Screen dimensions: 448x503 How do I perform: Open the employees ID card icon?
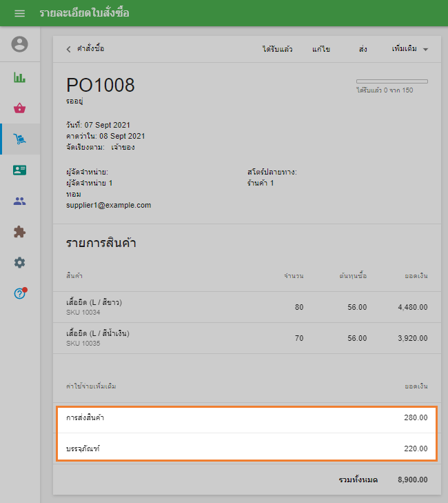[20, 170]
